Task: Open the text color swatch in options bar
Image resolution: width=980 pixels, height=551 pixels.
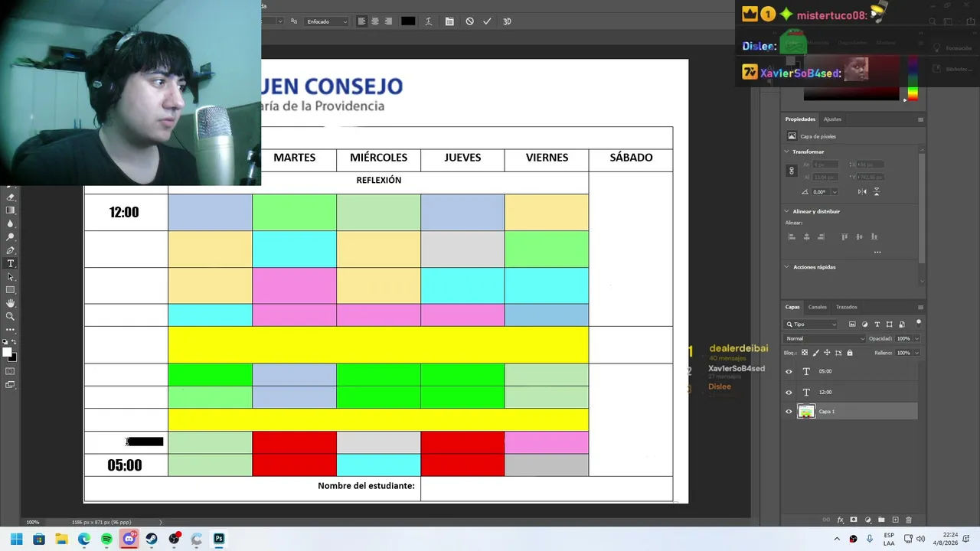Action: click(408, 21)
